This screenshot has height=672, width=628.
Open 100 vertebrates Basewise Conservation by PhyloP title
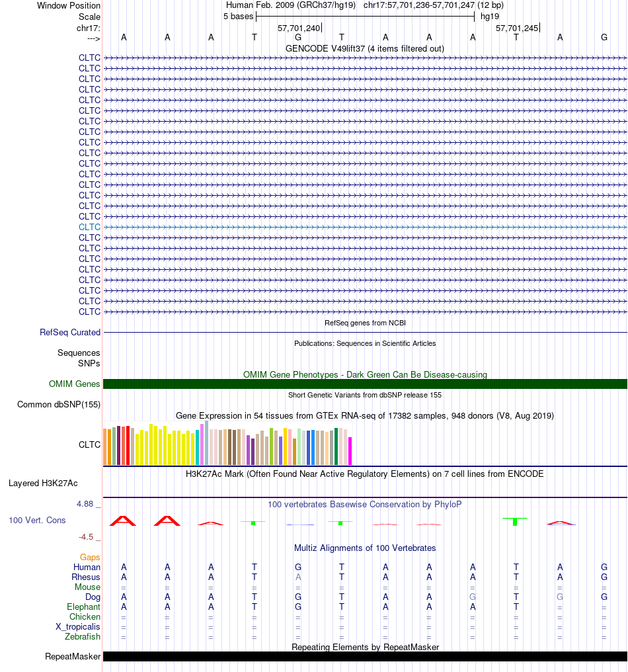click(x=364, y=505)
